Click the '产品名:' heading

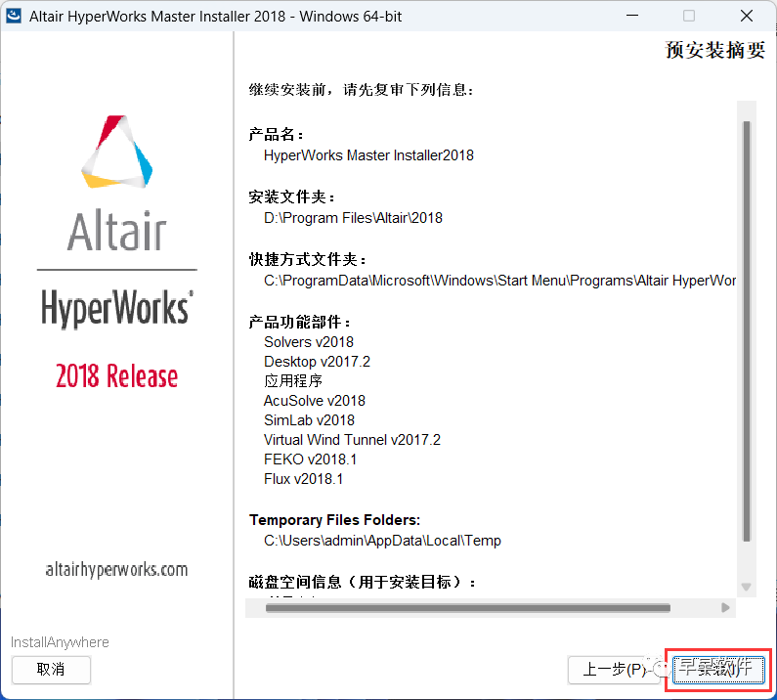point(276,134)
